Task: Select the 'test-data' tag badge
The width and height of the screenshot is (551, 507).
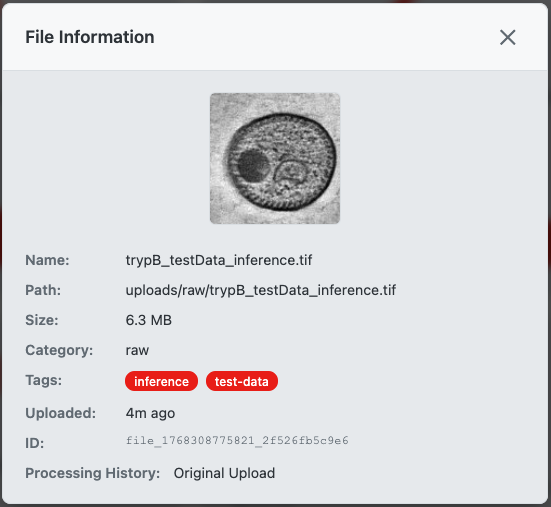Action: tap(242, 381)
